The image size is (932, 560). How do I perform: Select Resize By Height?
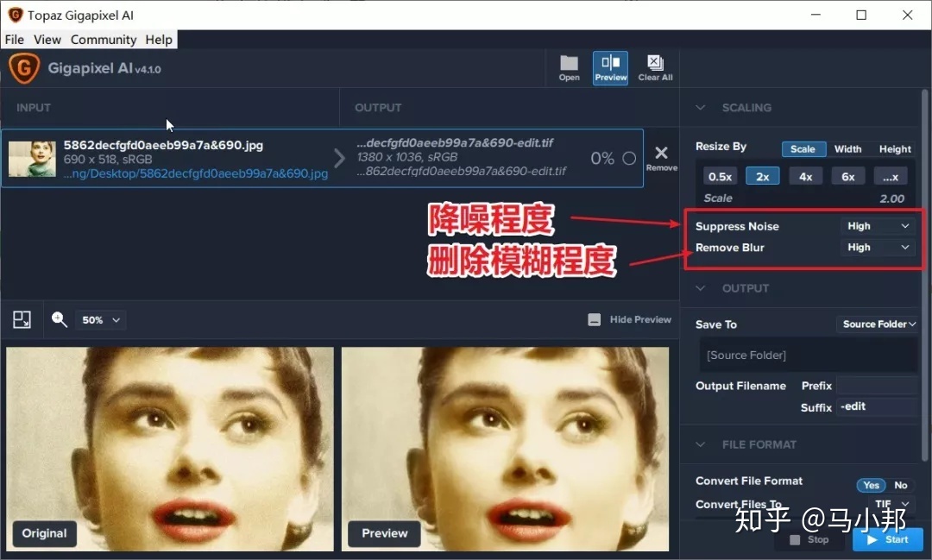895,149
